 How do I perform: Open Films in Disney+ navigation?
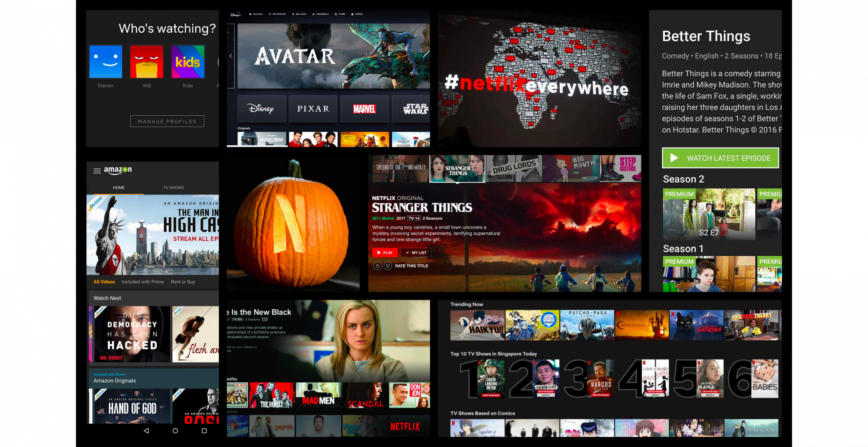pos(340,14)
